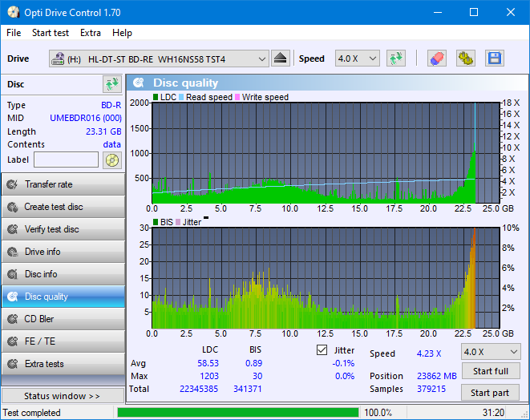Click the Position value 23862 MB
530x420 pixels.
pos(437,376)
